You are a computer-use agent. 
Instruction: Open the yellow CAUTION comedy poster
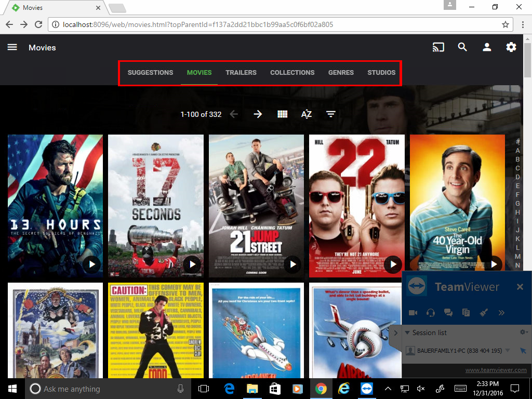[x=156, y=330]
